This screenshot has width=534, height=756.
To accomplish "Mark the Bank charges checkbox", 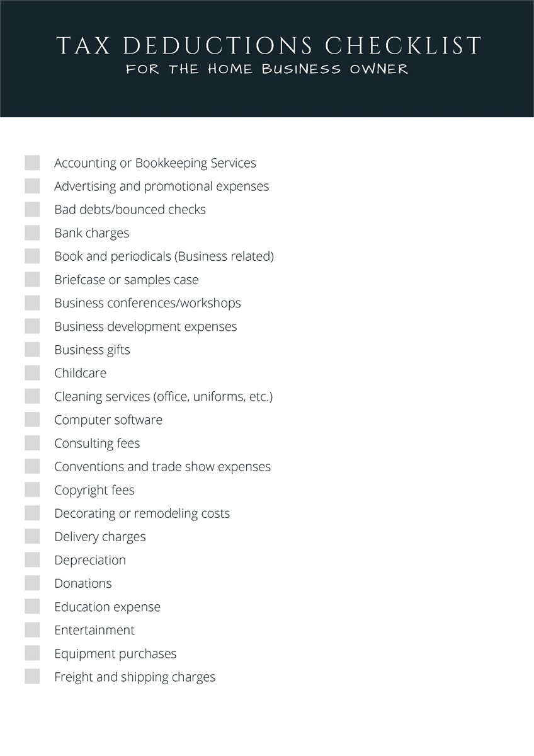I will point(32,232).
